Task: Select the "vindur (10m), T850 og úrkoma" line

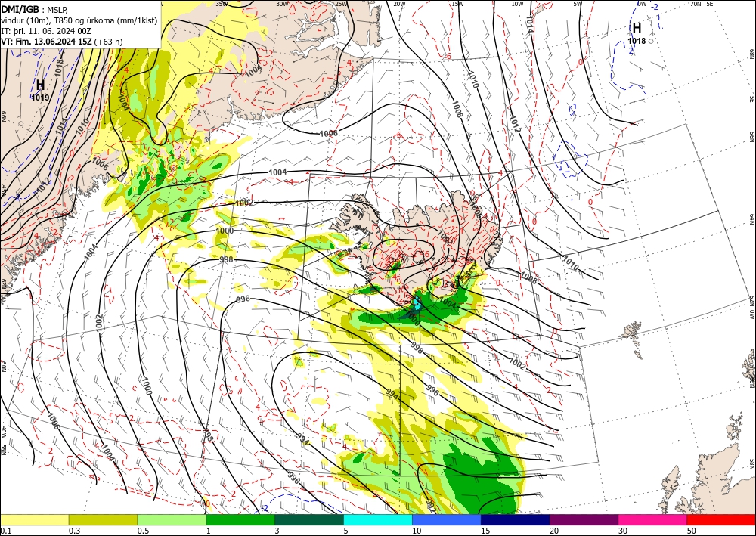Action: click(79, 20)
